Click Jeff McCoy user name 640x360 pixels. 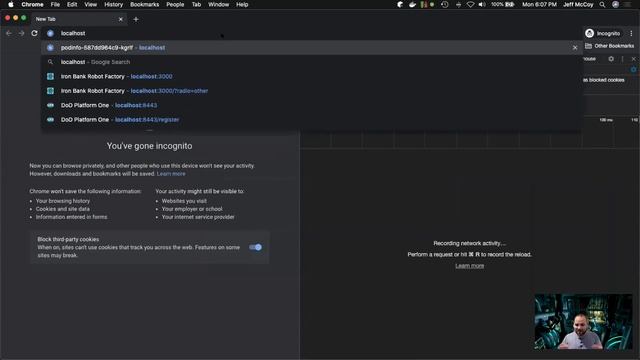point(578,4)
